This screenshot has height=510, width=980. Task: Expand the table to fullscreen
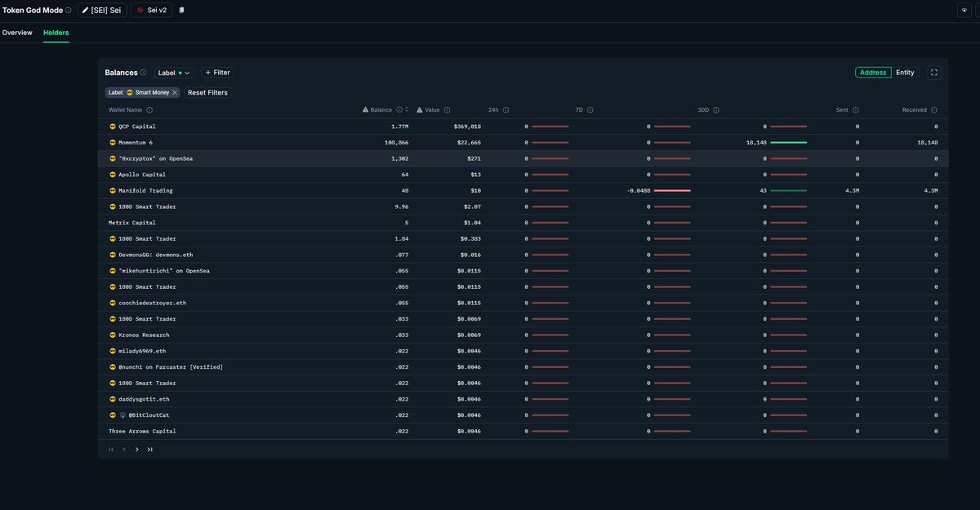[934, 73]
